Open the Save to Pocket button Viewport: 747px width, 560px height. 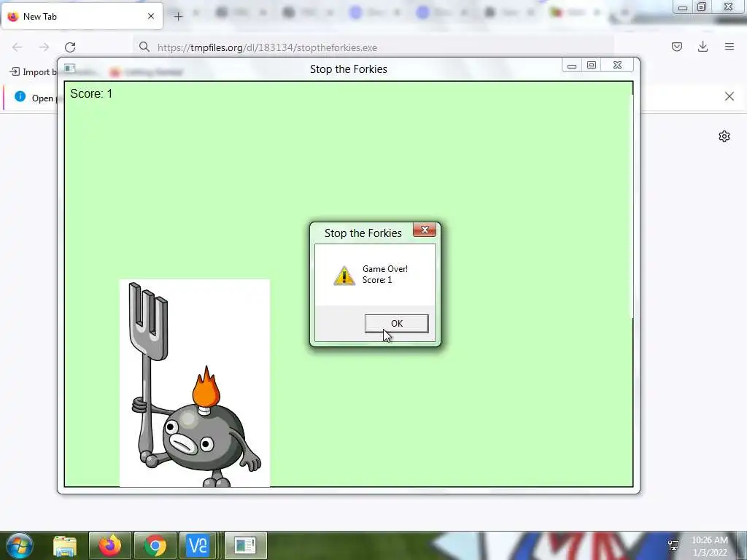(677, 47)
